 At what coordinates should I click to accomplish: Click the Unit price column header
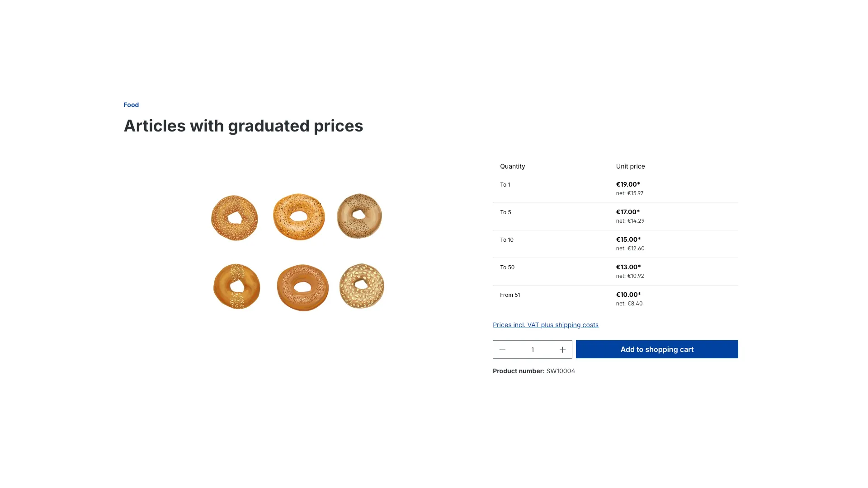(x=630, y=166)
